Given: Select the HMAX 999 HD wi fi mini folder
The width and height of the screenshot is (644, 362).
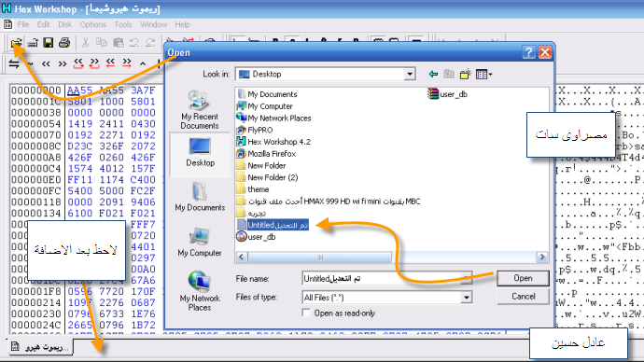Looking at the screenshot, I should (x=329, y=202).
